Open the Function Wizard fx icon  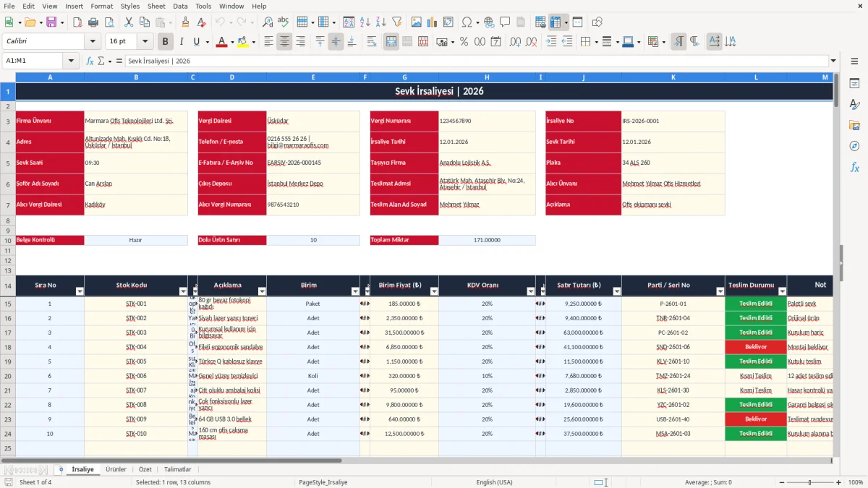[90, 61]
